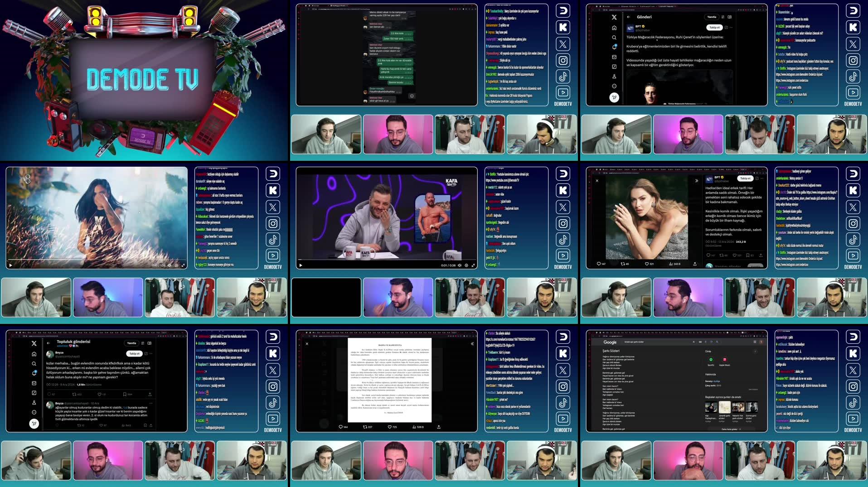Click view options sliders in Topluluk gönderisi header
Viewport: 868px width, 487px height.
pos(143,343)
